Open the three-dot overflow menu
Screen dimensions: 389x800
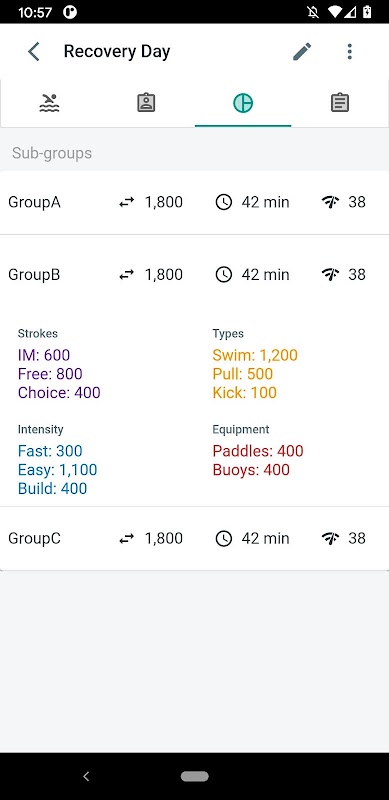349,52
